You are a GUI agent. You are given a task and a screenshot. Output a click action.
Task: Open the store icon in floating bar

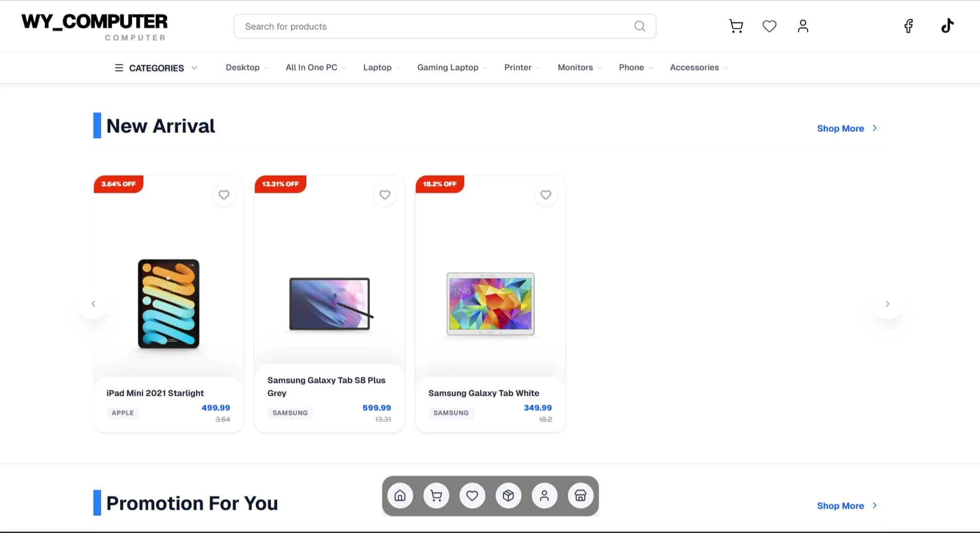580,496
